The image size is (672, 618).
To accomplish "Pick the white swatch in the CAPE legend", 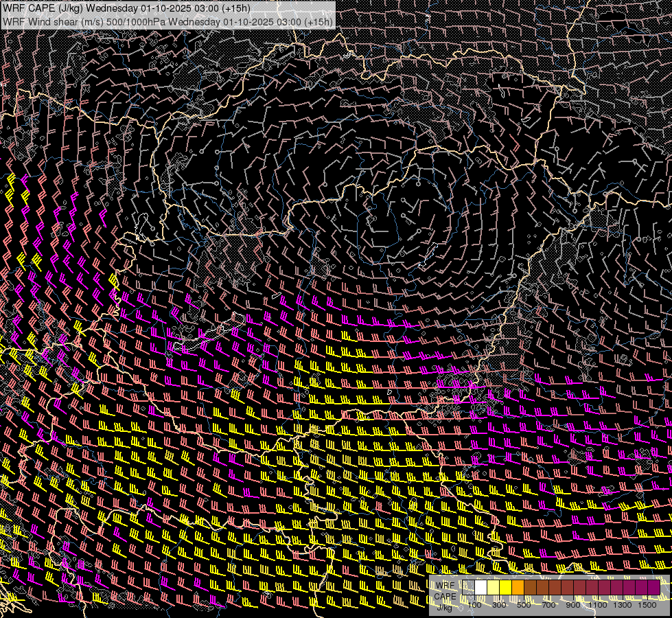I will pos(481,588).
